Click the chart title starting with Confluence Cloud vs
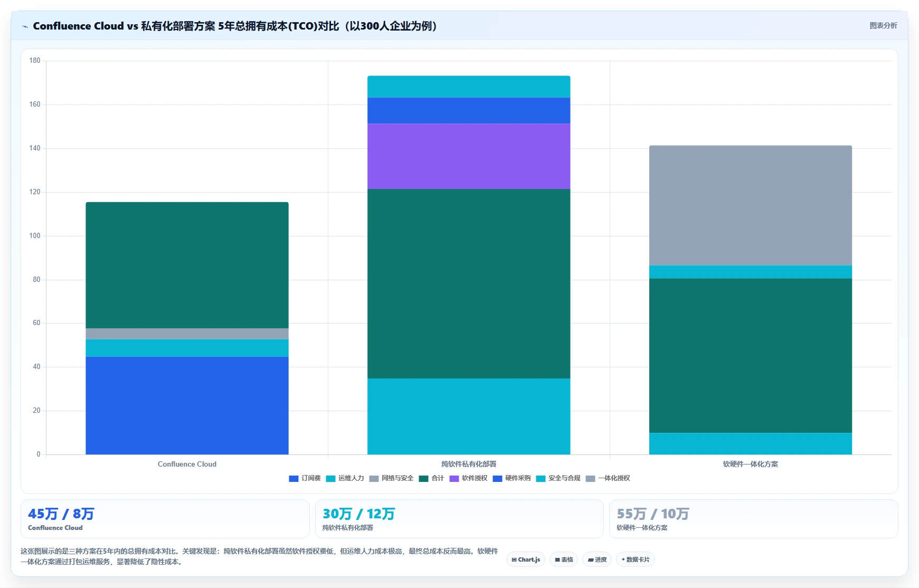 pyautogui.click(x=235, y=26)
